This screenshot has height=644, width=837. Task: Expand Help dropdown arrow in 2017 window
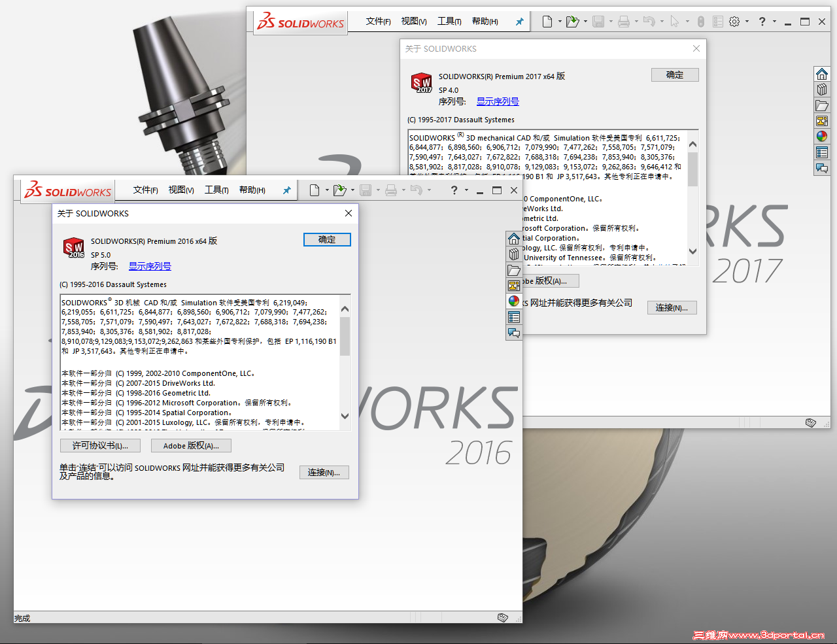click(x=774, y=22)
